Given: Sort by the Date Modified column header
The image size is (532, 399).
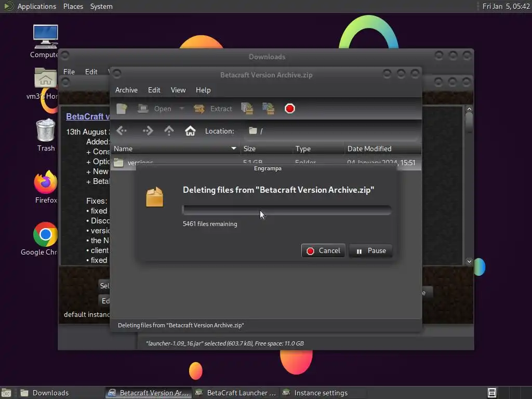Looking at the screenshot, I should (383, 149).
